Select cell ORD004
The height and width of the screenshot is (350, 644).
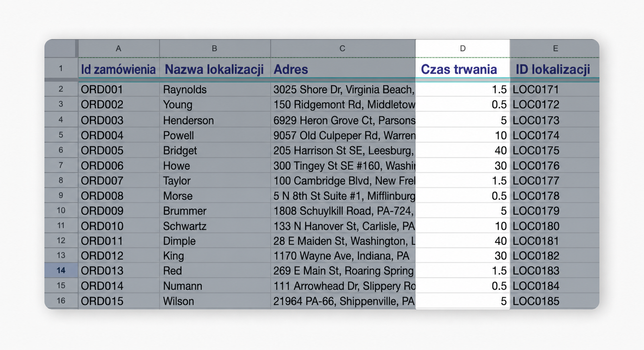(x=119, y=135)
